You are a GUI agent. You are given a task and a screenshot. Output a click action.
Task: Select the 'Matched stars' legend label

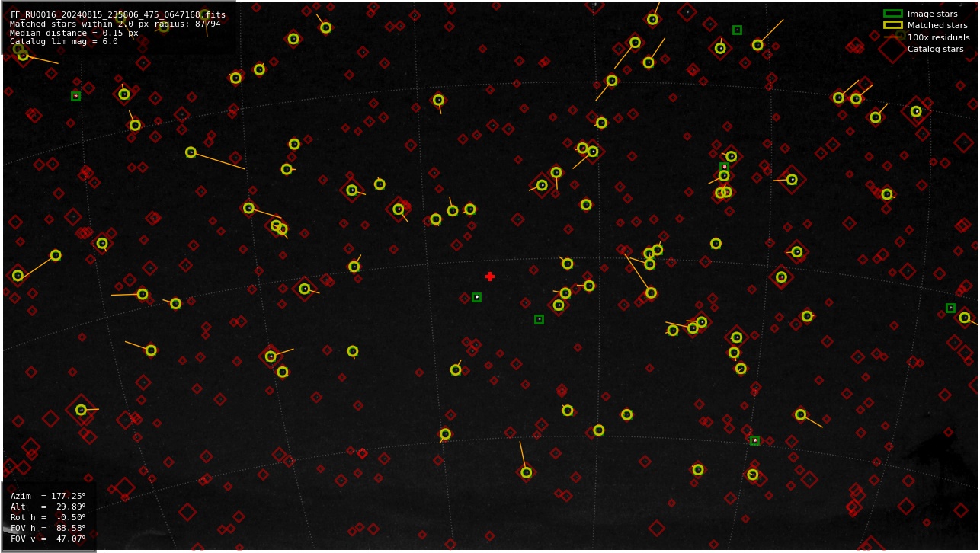pyautogui.click(x=937, y=25)
